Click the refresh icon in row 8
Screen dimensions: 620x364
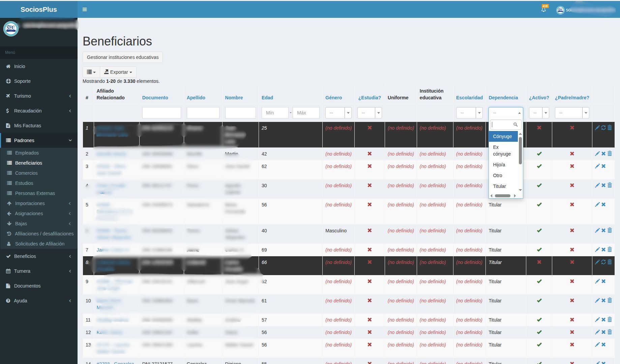point(603,262)
